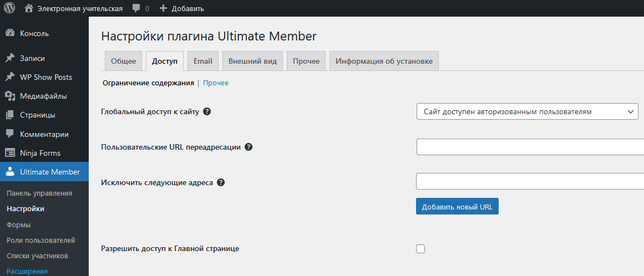Open the Медиафайлы menu

point(44,96)
